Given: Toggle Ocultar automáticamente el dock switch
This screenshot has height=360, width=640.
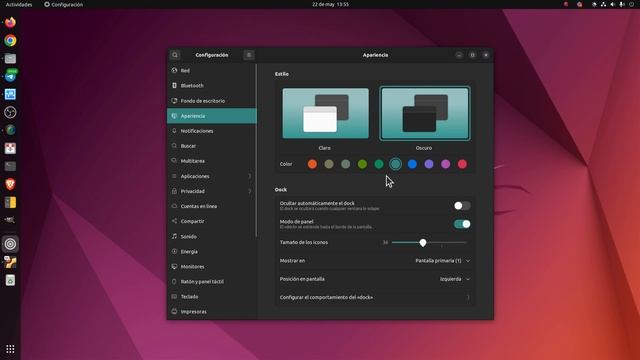Looking at the screenshot, I should click(462, 206).
